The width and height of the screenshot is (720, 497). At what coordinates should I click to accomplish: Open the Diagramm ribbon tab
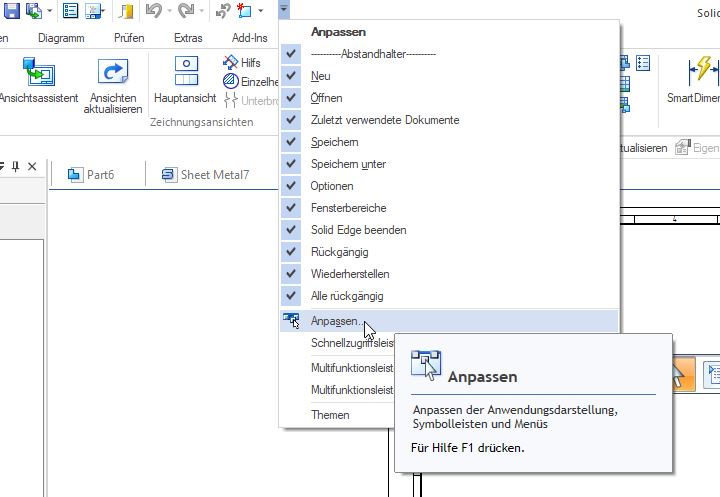tap(61, 38)
